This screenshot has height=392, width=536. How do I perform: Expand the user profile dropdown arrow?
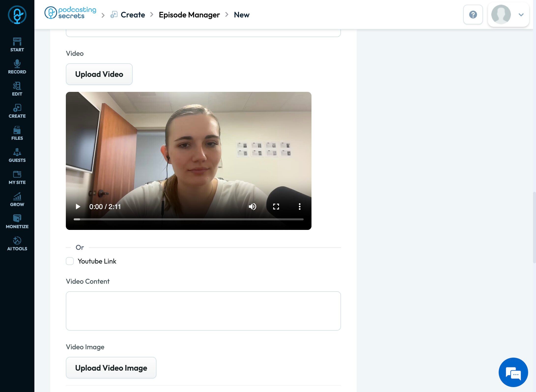coord(521,15)
